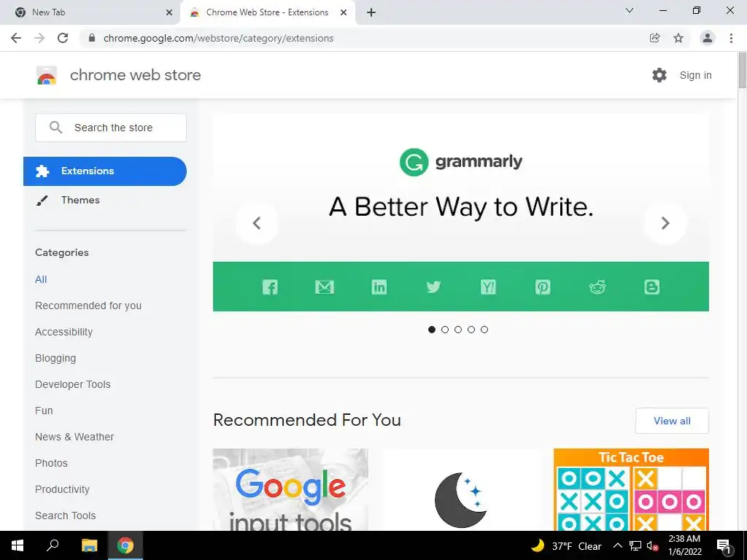Viewport: 747px width, 560px height.
Task: Select the Chrome Web Store tab
Action: tap(267, 12)
